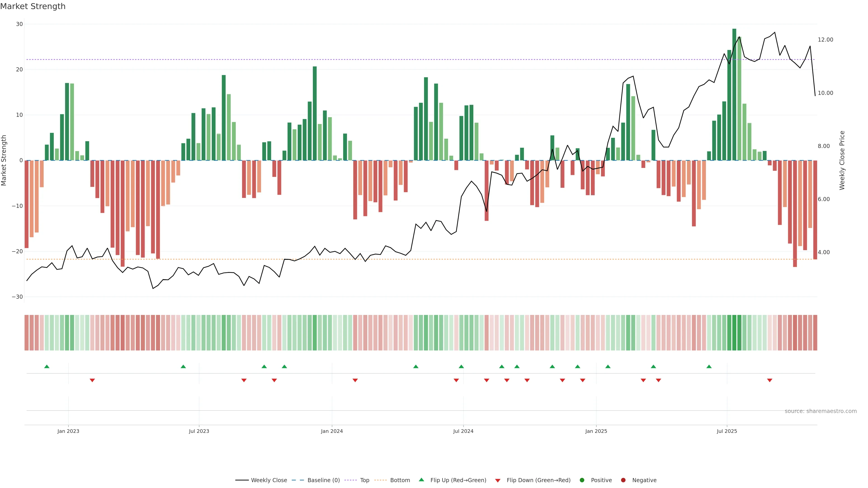Click the last green flip-up marker before Jul 2025

coord(709,366)
